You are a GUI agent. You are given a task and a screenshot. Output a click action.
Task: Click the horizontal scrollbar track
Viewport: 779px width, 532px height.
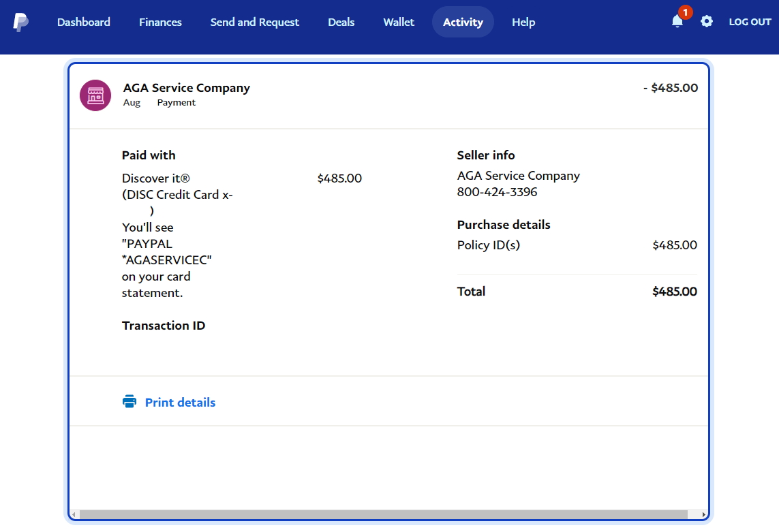tap(382, 514)
